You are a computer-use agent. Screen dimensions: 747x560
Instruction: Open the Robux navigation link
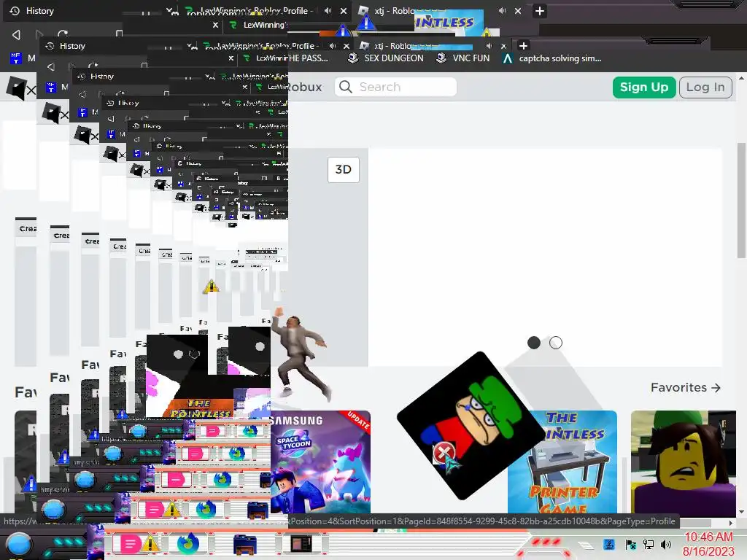click(306, 87)
